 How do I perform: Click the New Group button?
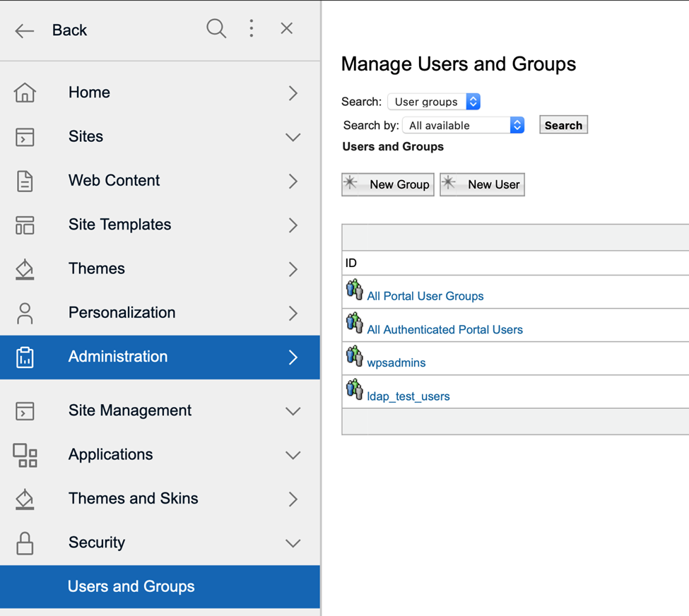coord(388,184)
